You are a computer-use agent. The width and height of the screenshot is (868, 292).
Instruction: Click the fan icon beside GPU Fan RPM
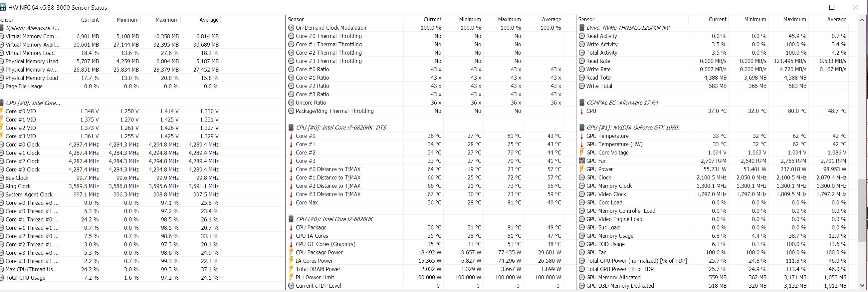581,161
